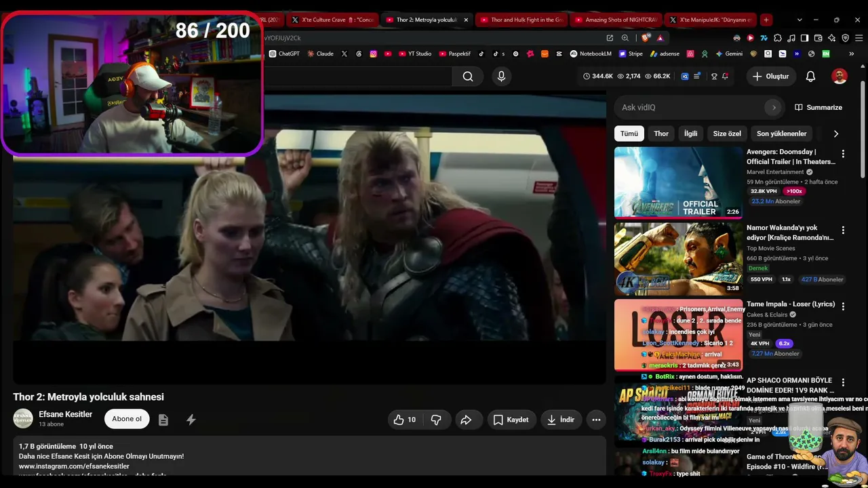The image size is (868, 488).
Task: Open the Marvel Entertainment channel link
Action: pyautogui.click(x=775, y=172)
